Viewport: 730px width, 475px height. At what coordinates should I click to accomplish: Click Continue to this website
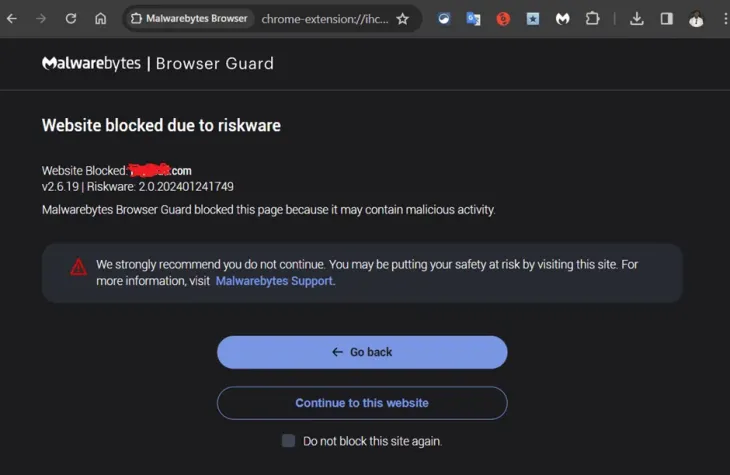(362, 403)
